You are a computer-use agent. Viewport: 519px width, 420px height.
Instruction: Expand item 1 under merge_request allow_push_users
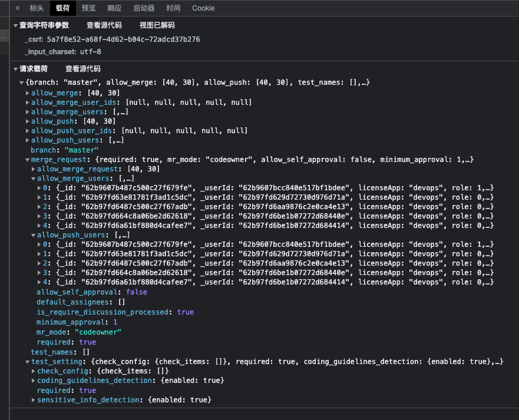click(x=39, y=254)
